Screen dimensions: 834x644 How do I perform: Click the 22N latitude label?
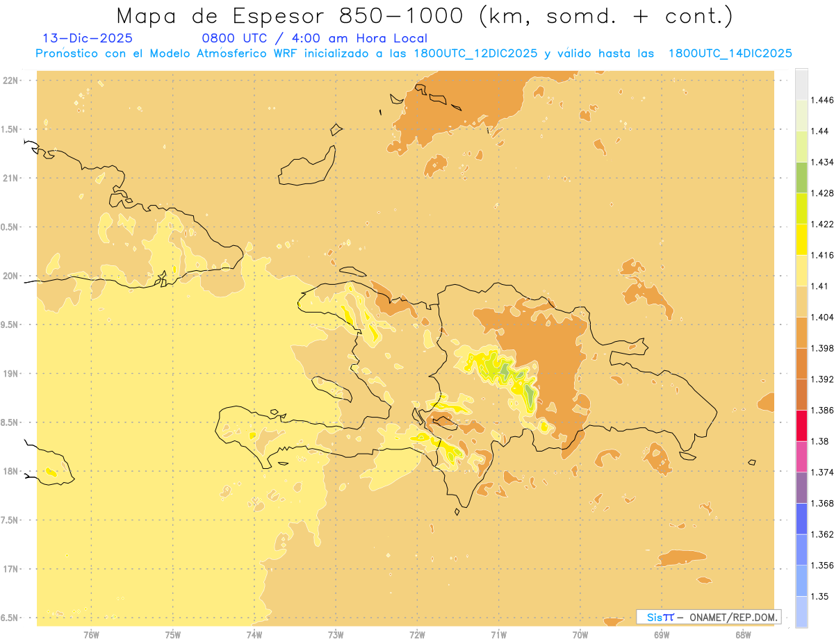(x=10, y=81)
